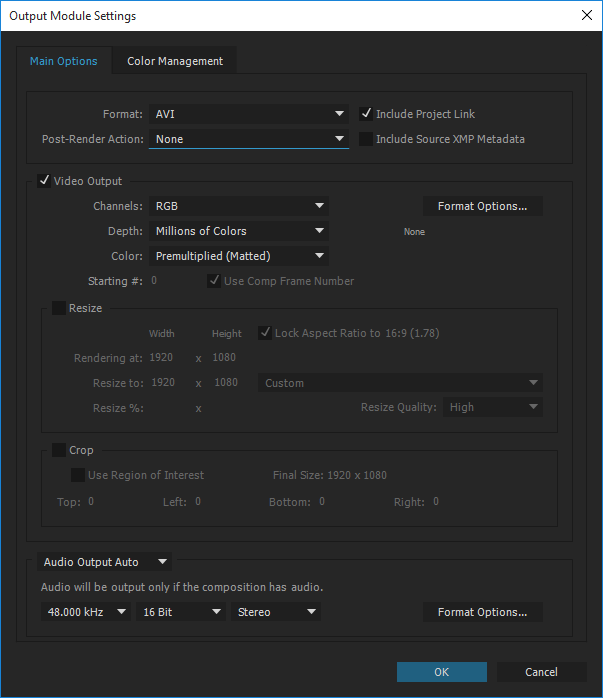Click the OK button
The image size is (603, 698).
click(441, 672)
